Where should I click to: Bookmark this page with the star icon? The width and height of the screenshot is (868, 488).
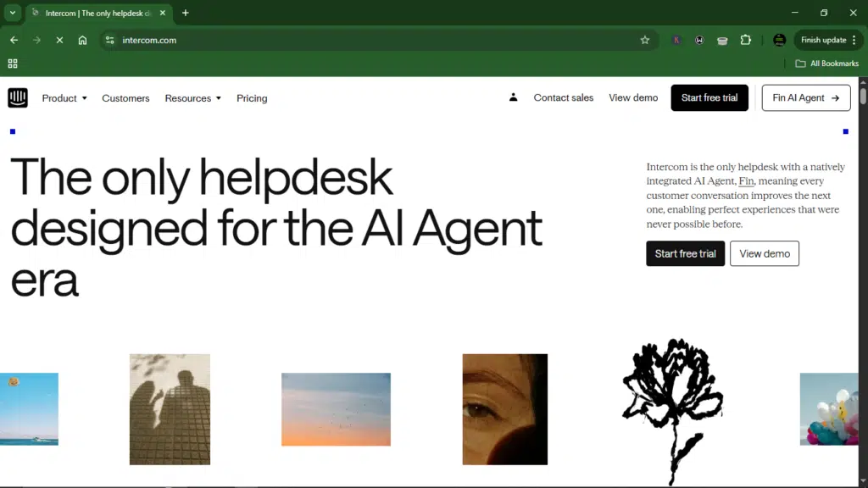coord(645,40)
